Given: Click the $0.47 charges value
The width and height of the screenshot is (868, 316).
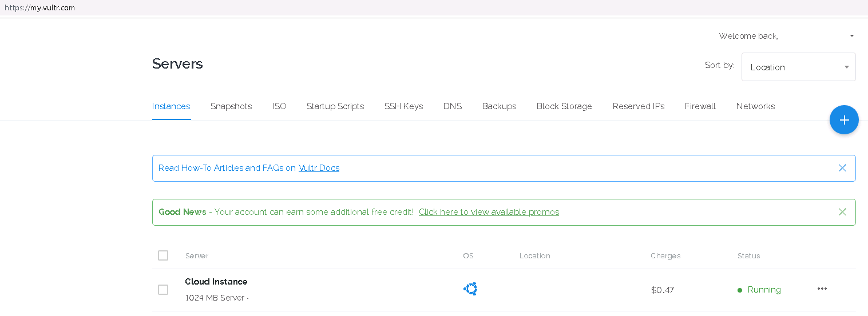Looking at the screenshot, I should 663,290.
